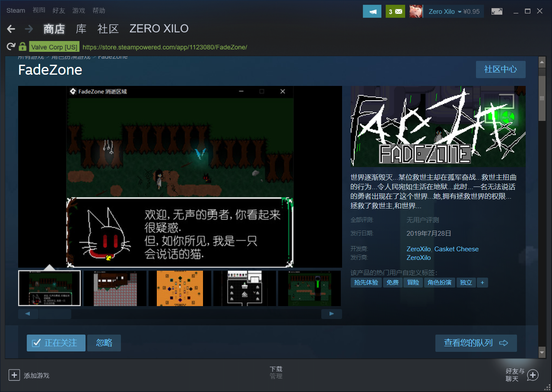Select the first screenshot thumbnail with cat
This screenshot has height=392, width=552.
tap(49, 288)
